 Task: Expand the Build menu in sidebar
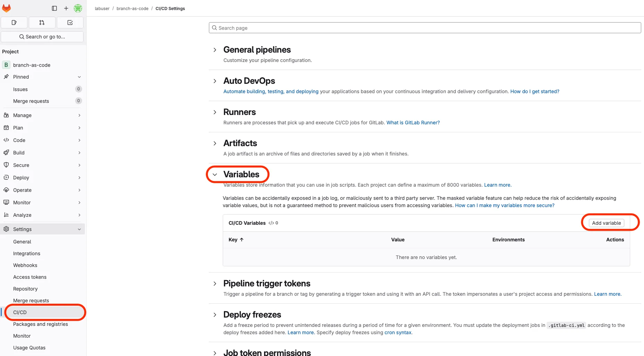19,152
